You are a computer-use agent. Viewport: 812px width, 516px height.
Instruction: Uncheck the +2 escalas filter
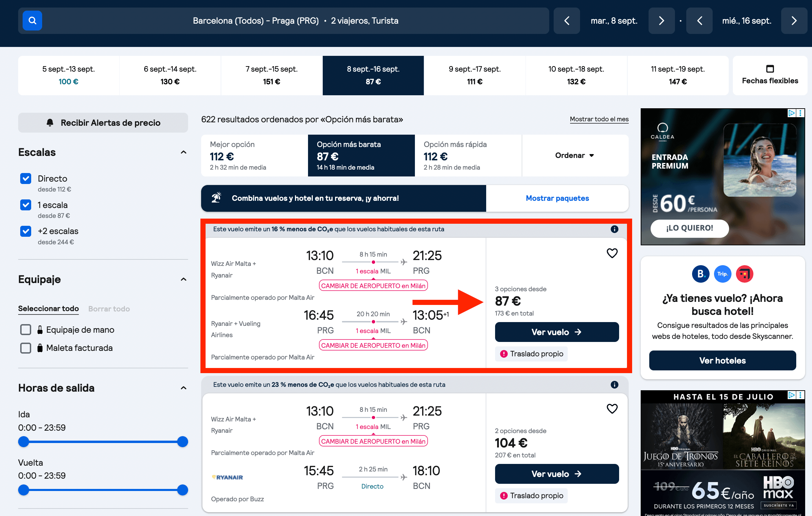[x=26, y=231]
